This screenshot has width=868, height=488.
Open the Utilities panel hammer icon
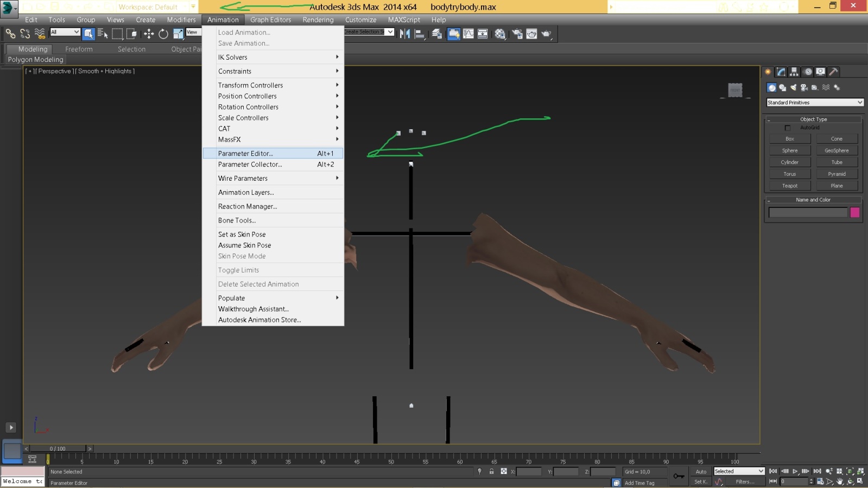(x=833, y=72)
